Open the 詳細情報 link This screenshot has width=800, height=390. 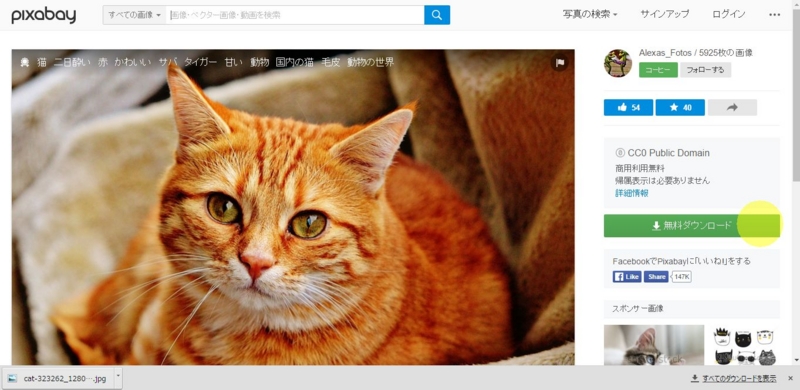point(632,193)
